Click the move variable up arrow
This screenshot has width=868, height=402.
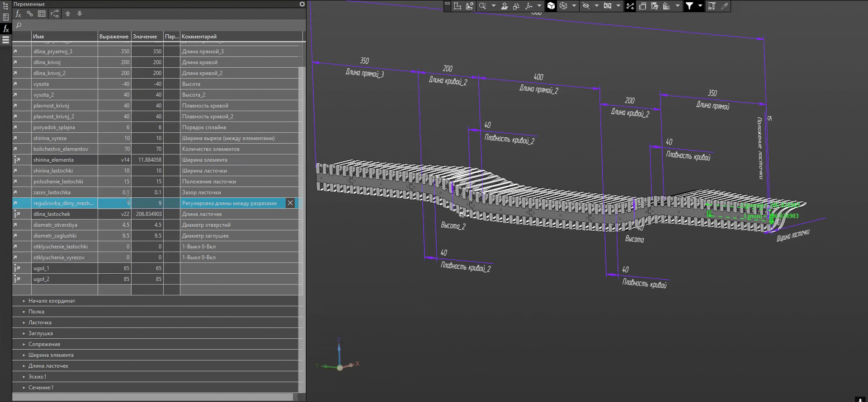(x=68, y=14)
